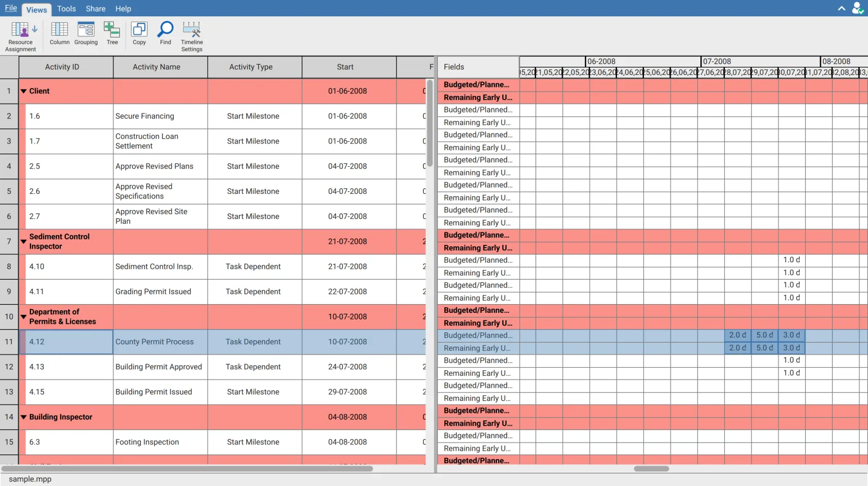This screenshot has height=486, width=868.
Task: Click activity ID 4.12 cell
Action: click(66, 342)
